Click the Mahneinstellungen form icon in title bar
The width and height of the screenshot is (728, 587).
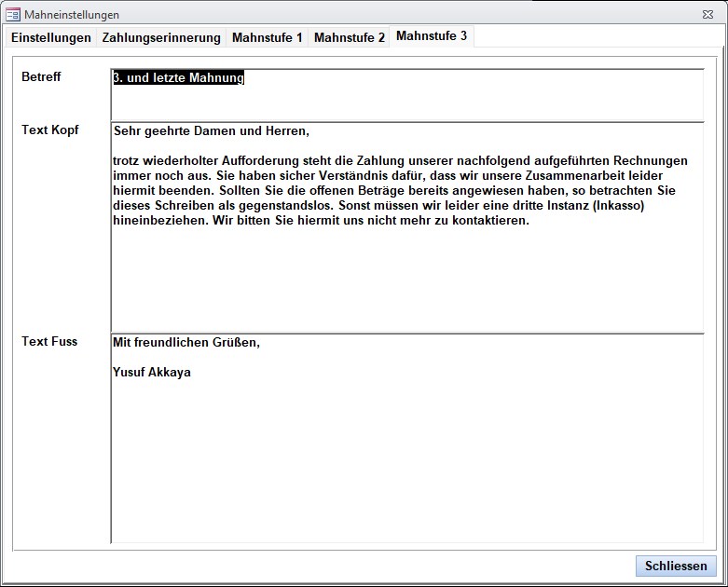(x=13, y=15)
